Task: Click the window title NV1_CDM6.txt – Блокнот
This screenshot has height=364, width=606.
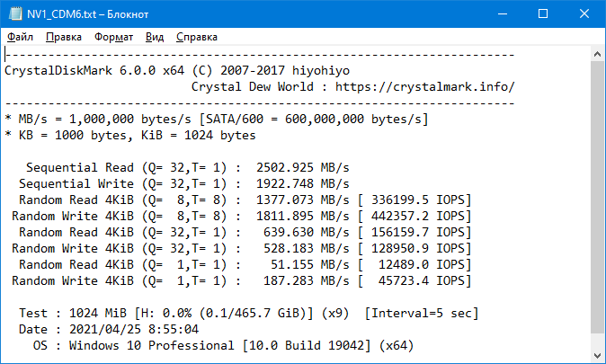Action: 88,14
